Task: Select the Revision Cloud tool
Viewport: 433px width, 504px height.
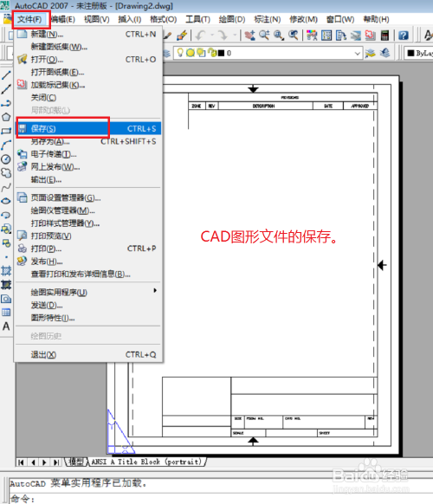Action: coord(6,173)
